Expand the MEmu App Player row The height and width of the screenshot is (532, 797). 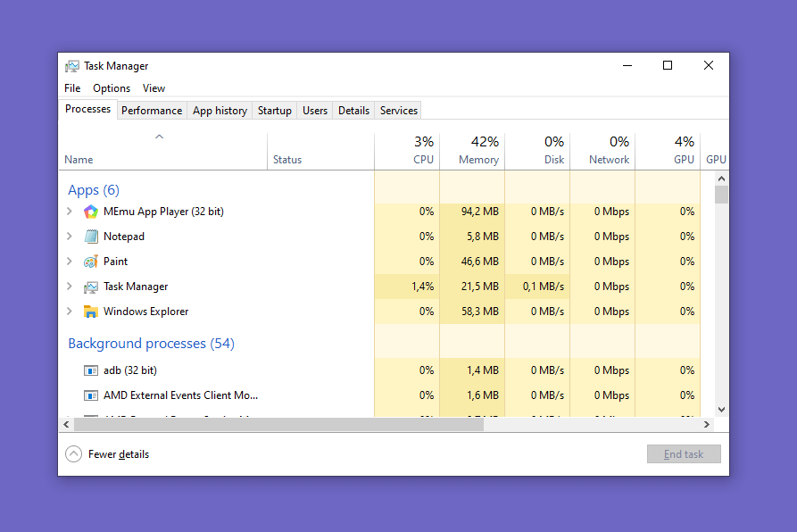[70, 211]
